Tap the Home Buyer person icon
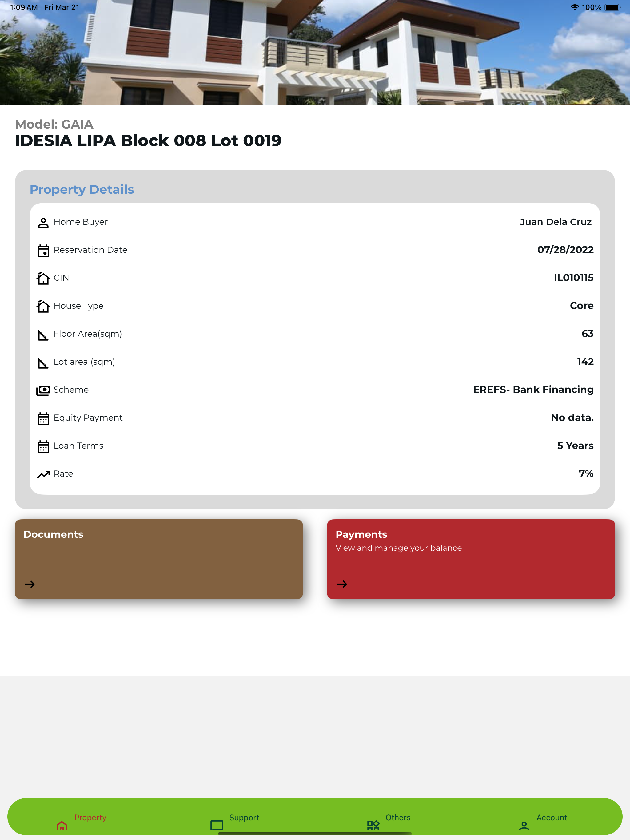 click(x=43, y=223)
